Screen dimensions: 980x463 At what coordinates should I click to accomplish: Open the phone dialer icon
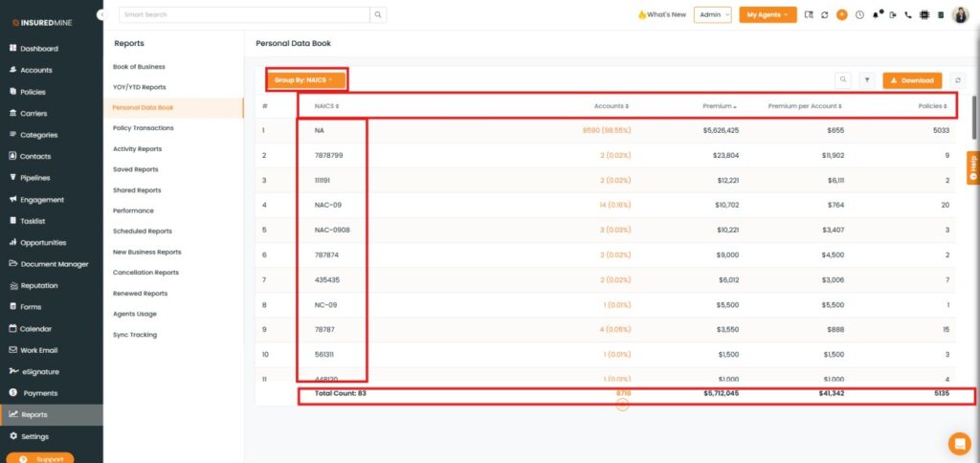[x=907, y=15]
